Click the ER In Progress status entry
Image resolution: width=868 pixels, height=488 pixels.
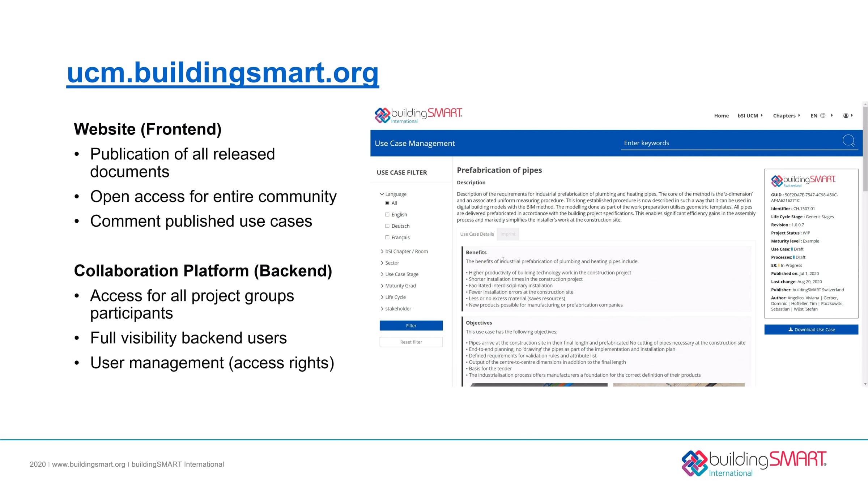[786, 266]
